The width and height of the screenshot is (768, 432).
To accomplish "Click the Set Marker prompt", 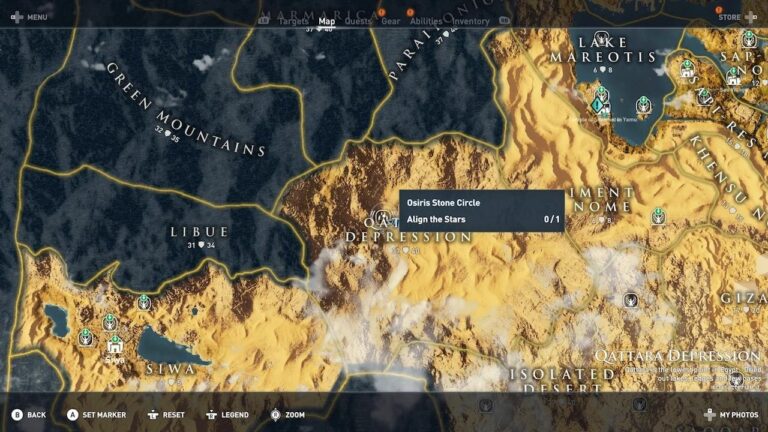I will [x=96, y=415].
